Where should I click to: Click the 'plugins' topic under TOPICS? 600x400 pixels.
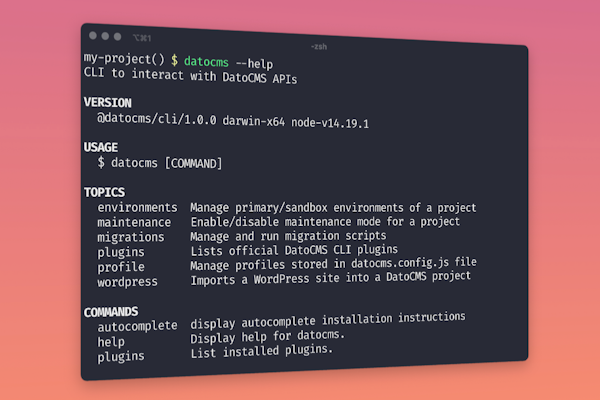[121, 252]
